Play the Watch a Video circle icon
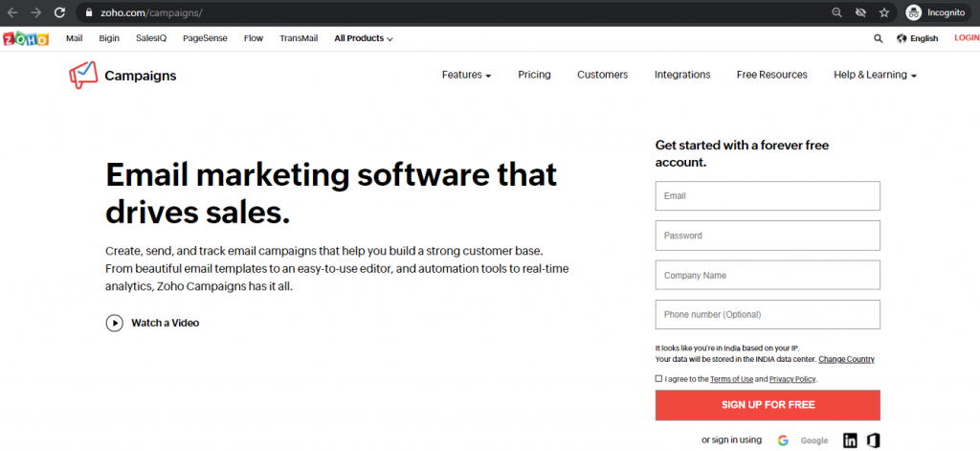The height and width of the screenshot is (451, 980). coord(115,323)
